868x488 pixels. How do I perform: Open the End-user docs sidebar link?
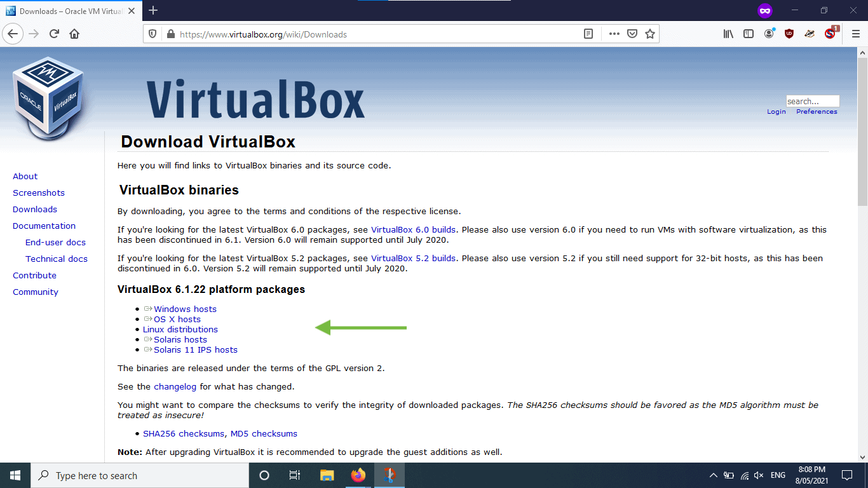click(55, 242)
